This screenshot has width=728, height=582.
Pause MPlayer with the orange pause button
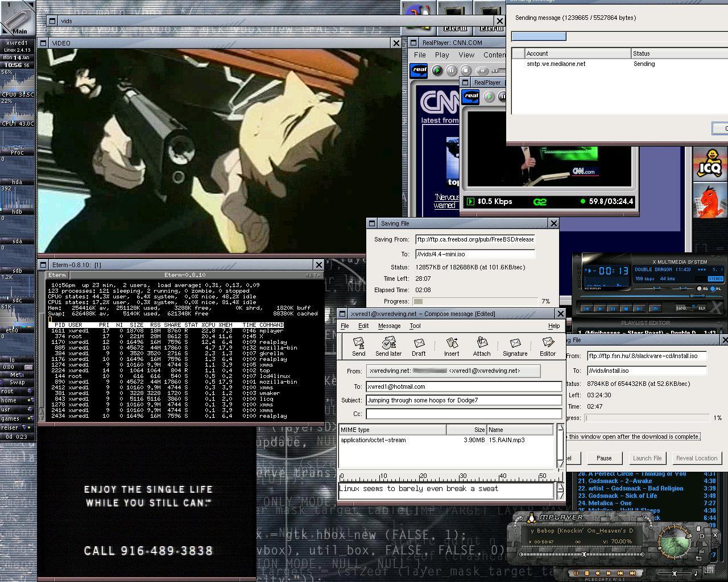point(576,573)
